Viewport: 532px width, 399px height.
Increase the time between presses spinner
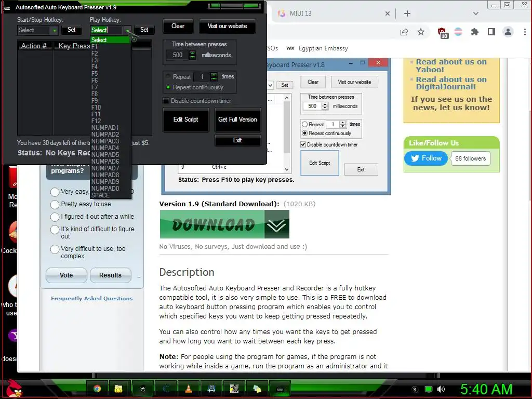tap(192, 53)
